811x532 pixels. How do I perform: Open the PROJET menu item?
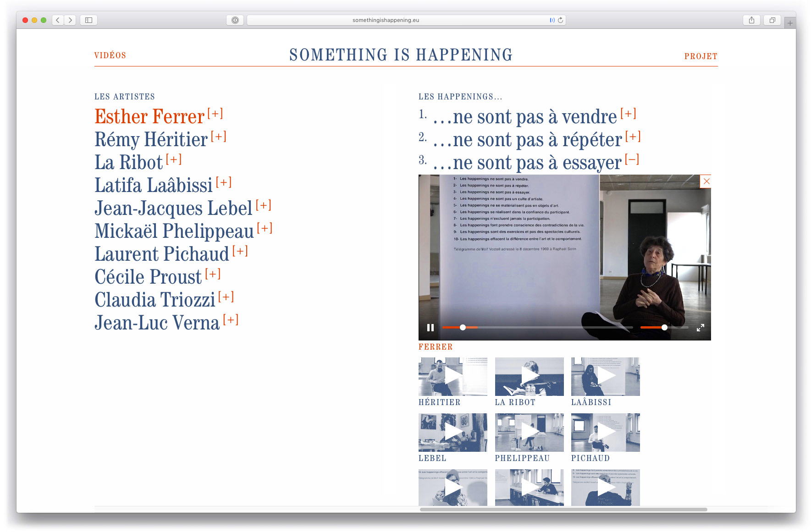coord(701,56)
